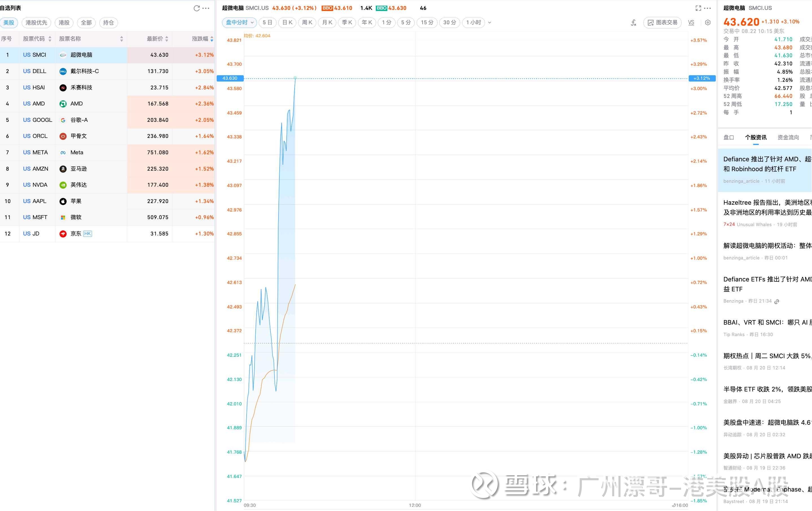Select the 全部 filter pill
Viewport: 812px width, 511px height.
(x=86, y=23)
